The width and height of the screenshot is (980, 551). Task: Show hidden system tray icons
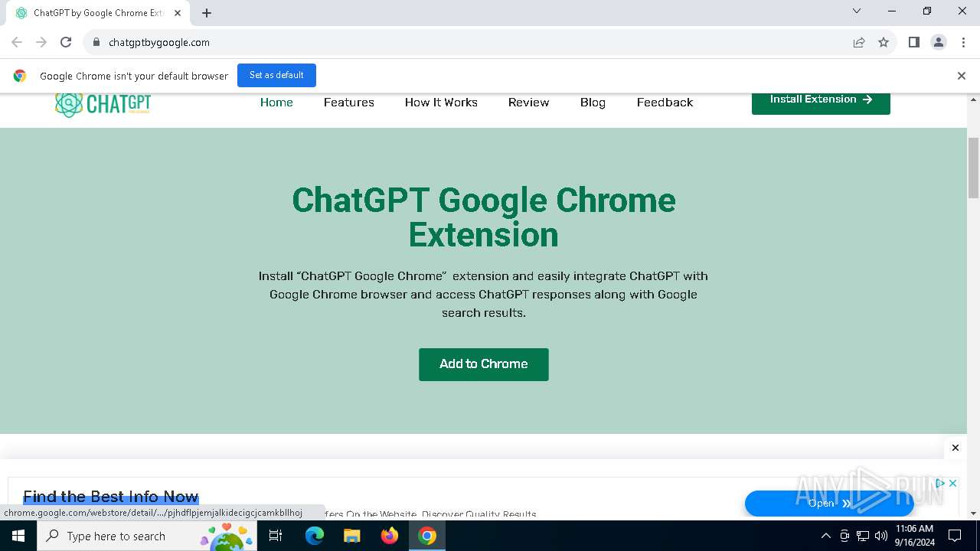pos(825,536)
